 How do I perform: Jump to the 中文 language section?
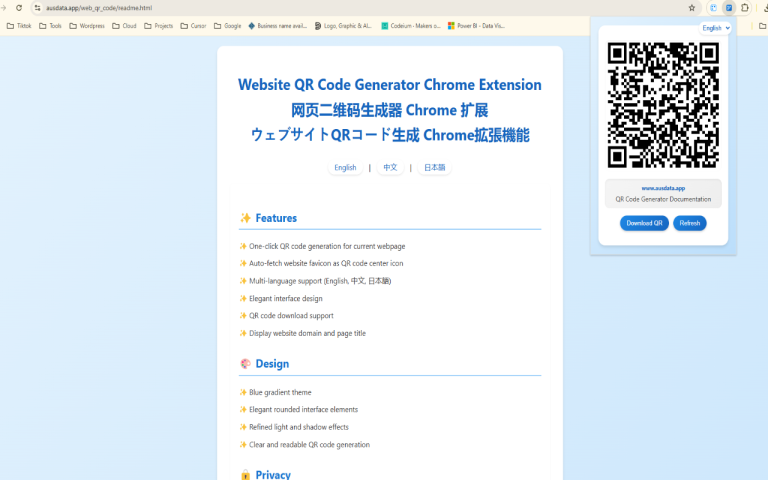390,168
